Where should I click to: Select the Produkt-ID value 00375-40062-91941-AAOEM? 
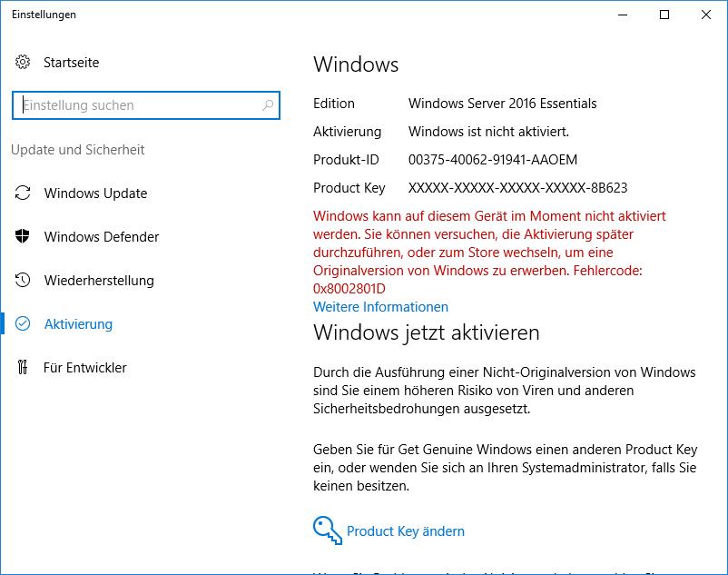click(493, 160)
